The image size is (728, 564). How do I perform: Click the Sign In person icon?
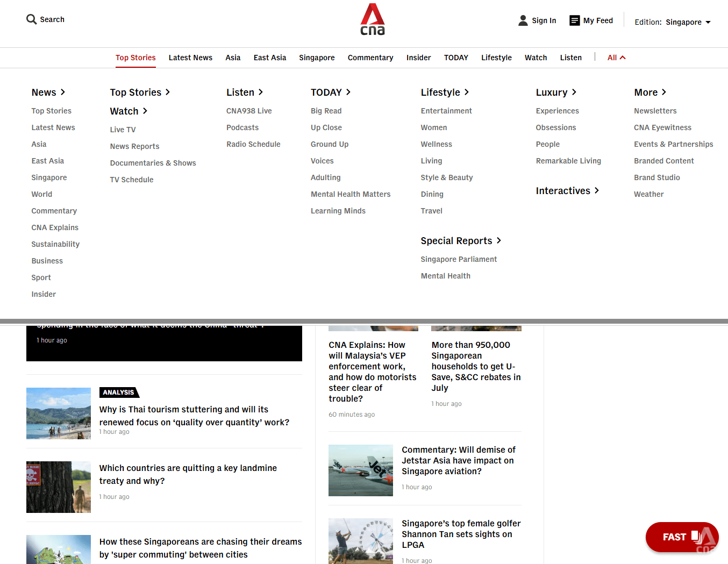523,20
